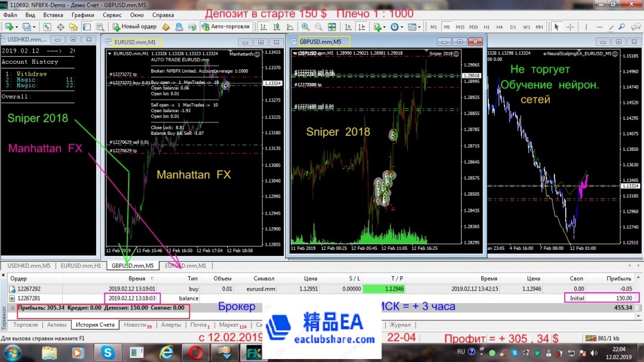Click chart tabs scroll-left arrow
This screenshot has width=644, height=362.
pos(629,265)
